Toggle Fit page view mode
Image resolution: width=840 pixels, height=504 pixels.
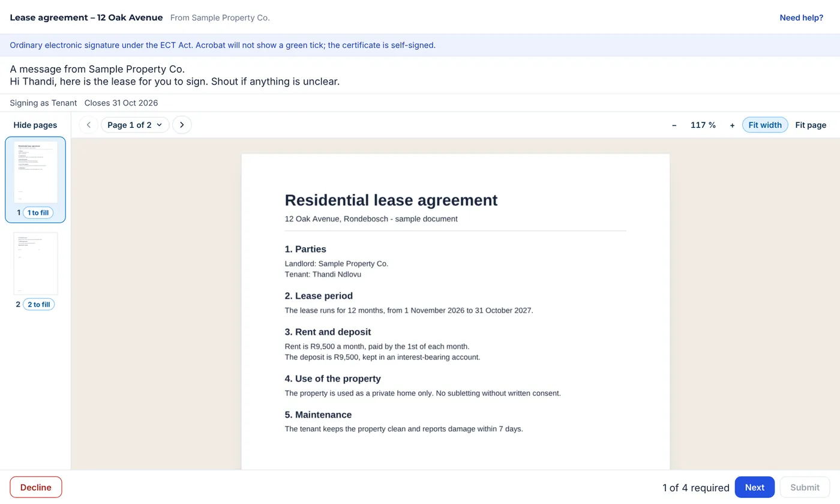(811, 125)
